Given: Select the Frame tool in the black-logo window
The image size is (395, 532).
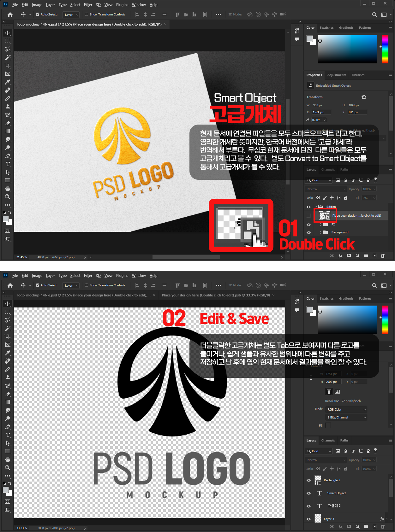Looking at the screenshot, I should [8, 345].
